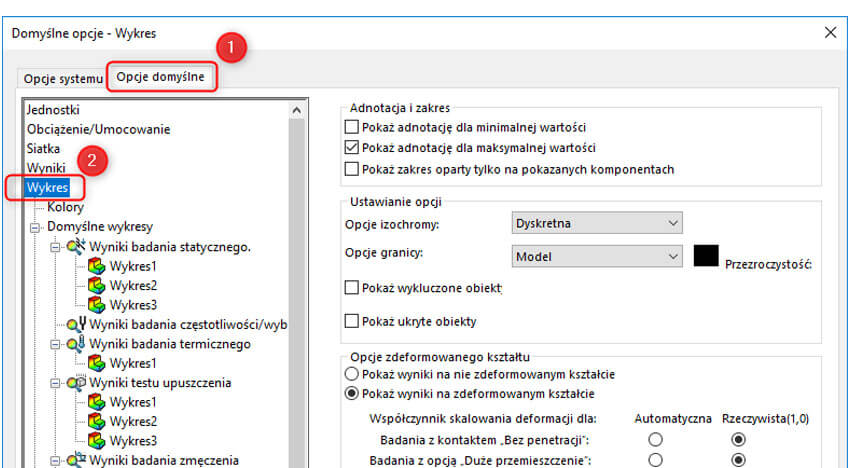The height and width of the screenshot is (468, 850).
Task: Click the Wykres1 plot icon under static study results
Action: [x=96, y=266]
